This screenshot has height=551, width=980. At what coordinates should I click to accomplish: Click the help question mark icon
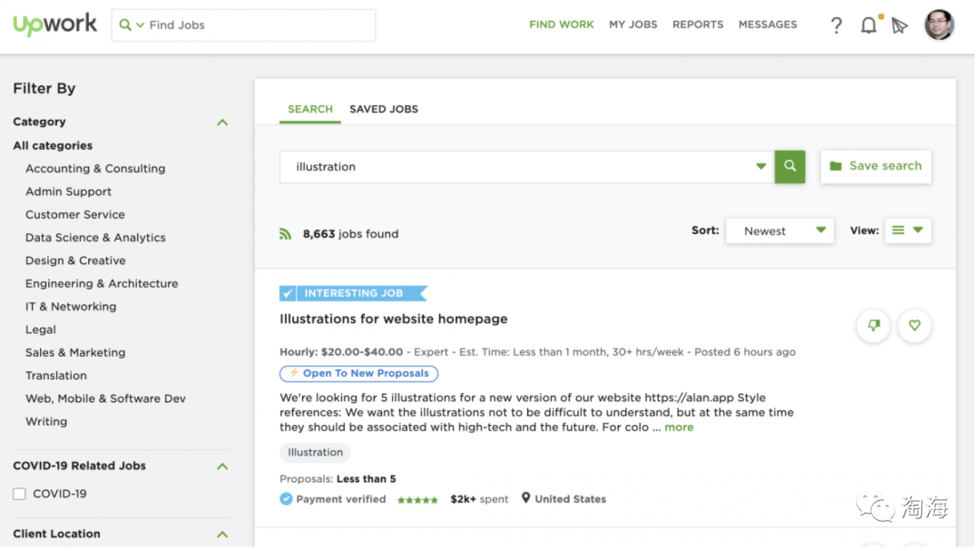click(x=836, y=25)
